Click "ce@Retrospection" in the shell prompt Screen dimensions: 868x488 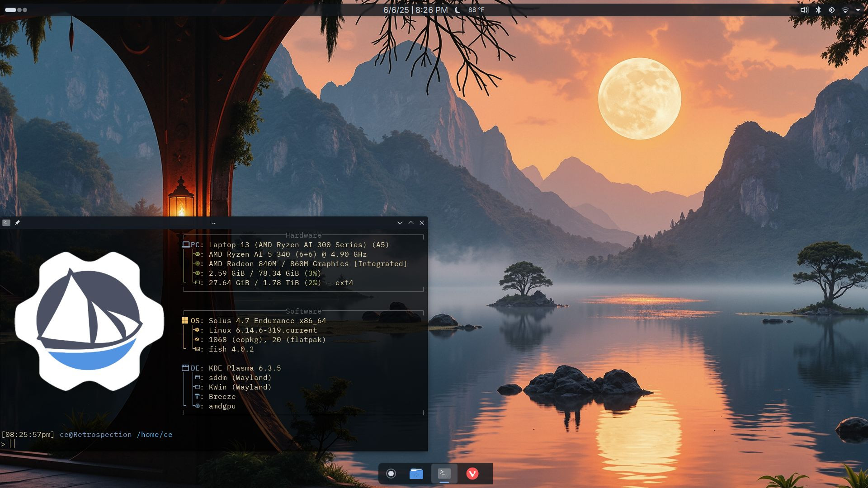(96, 435)
